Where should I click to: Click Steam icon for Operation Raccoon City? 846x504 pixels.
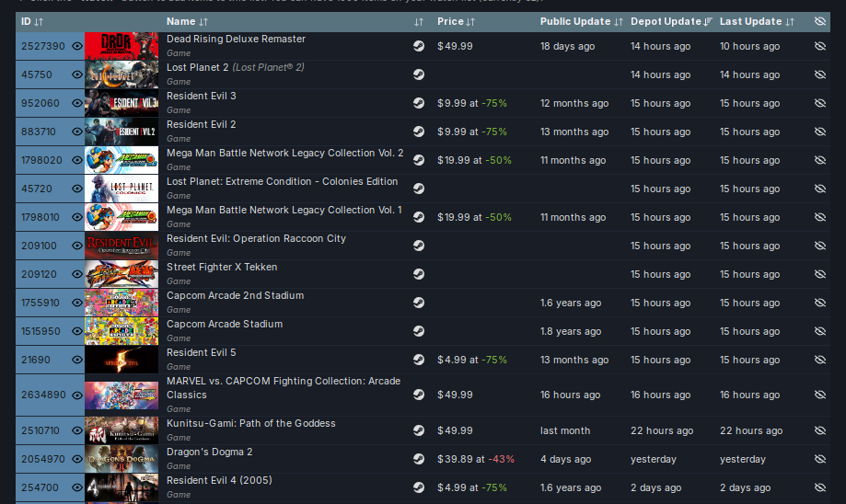(419, 246)
